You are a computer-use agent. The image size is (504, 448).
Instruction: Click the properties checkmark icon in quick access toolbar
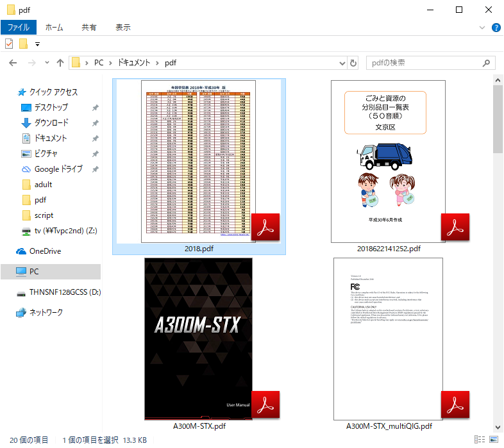(x=9, y=44)
